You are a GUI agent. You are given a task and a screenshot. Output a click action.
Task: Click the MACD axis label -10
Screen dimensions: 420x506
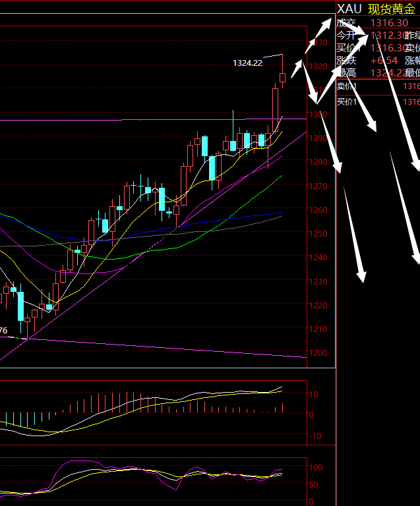click(315, 436)
